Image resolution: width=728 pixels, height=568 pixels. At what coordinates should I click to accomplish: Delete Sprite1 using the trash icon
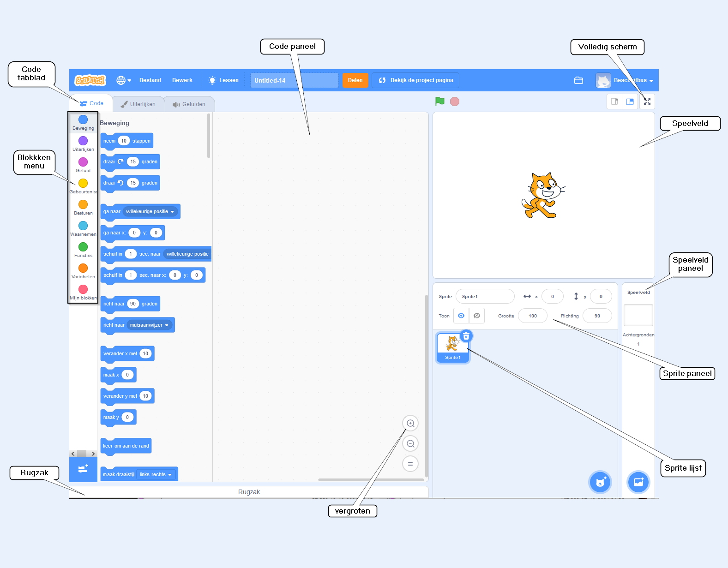pos(466,336)
